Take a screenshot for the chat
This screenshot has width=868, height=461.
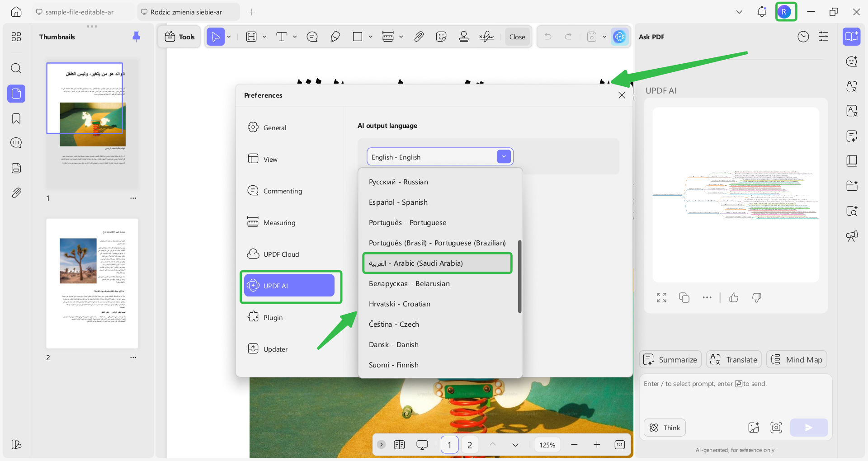point(776,428)
